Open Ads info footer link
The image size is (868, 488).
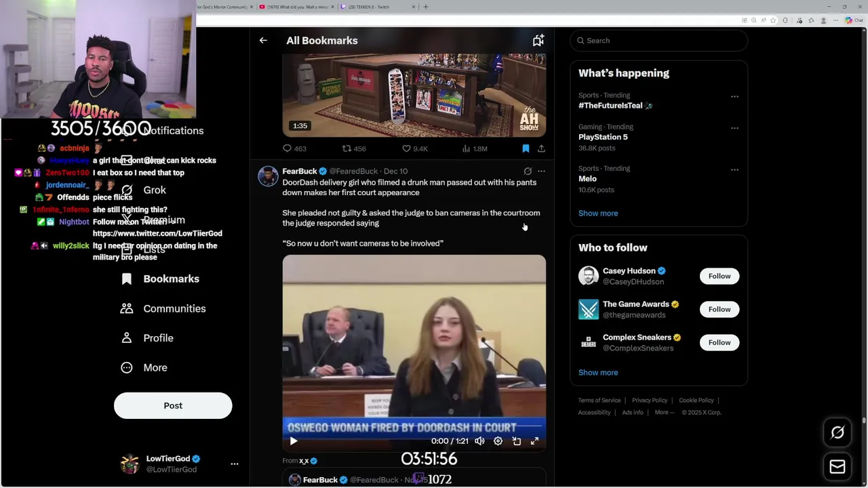633,413
